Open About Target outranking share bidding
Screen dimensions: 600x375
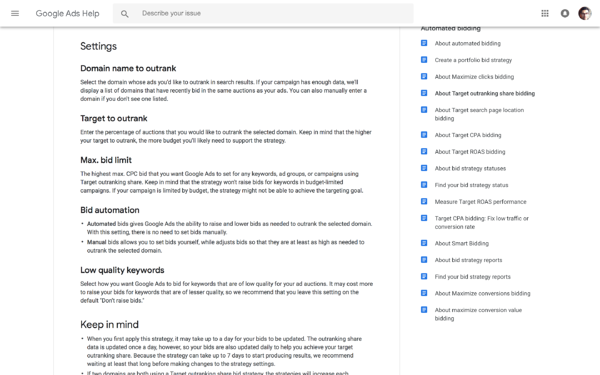(485, 93)
